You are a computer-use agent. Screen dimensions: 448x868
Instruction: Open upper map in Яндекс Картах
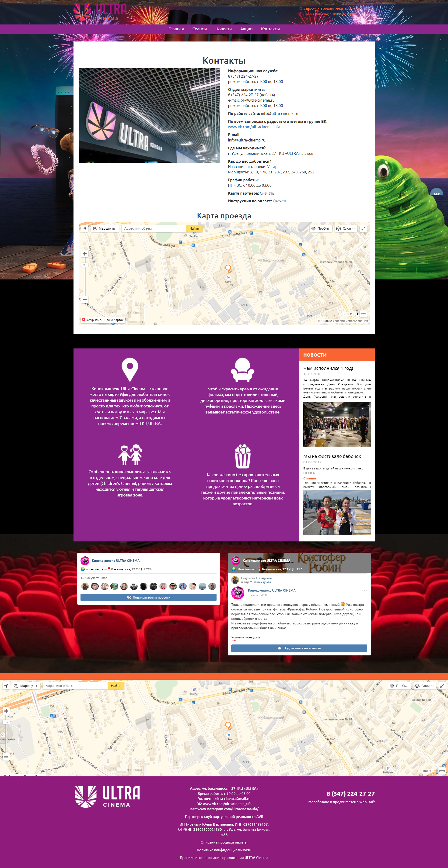tap(103, 320)
